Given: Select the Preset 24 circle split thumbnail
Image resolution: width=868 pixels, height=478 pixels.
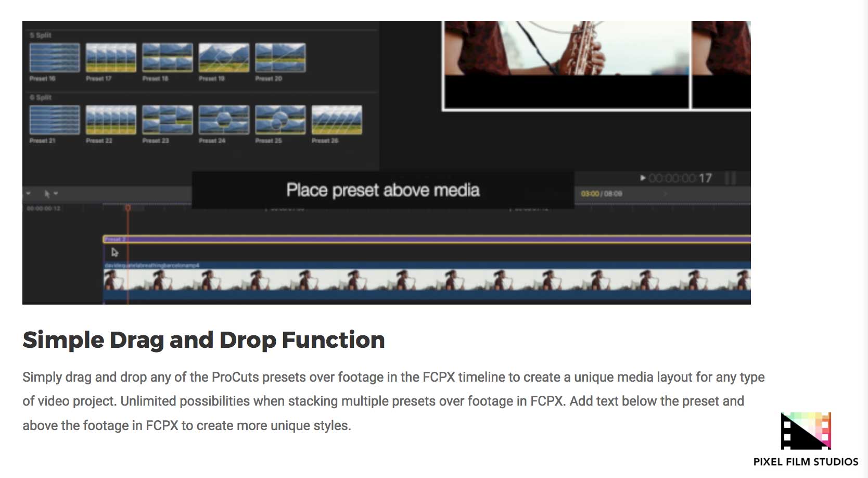Looking at the screenshot, I should [224, 120].
